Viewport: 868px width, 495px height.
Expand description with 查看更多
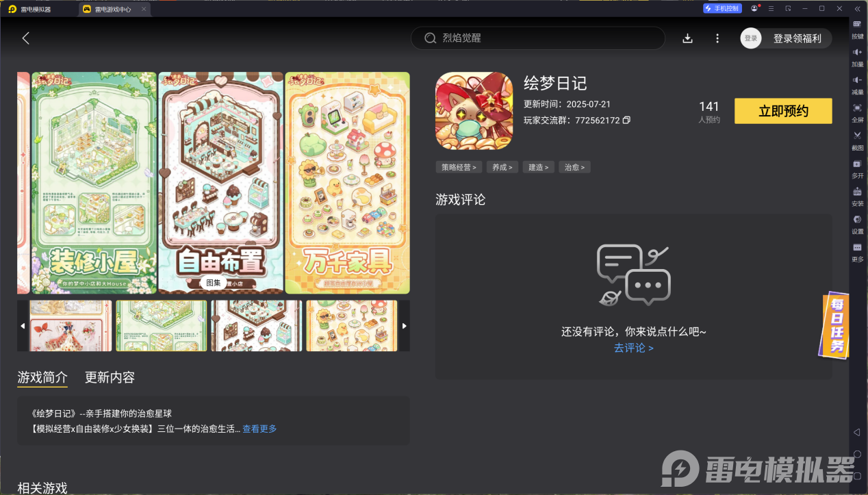pyautogui.click(x=259, y=429)
